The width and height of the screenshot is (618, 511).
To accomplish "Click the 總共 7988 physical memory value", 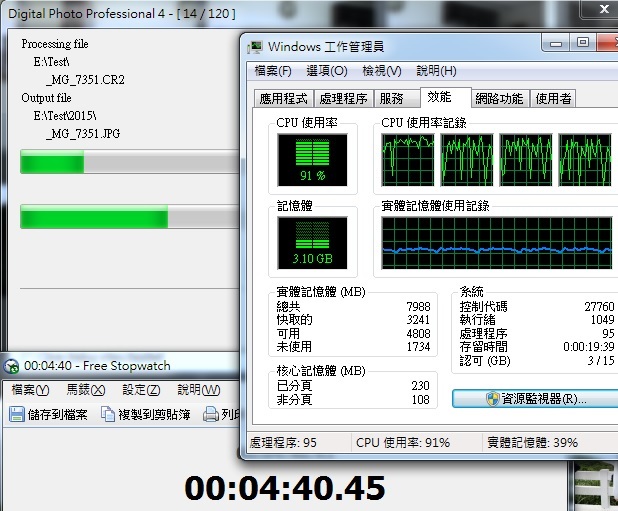I will [x=418, y=307].
